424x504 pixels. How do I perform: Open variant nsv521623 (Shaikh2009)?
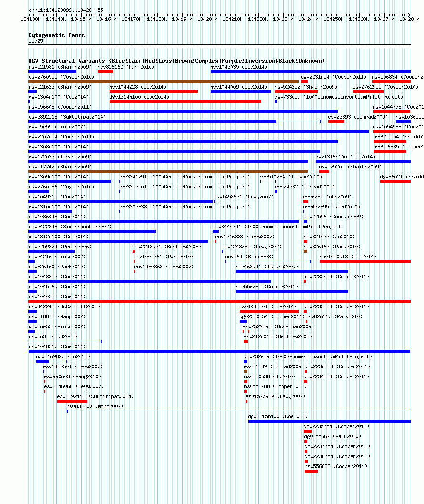(60, 87)
